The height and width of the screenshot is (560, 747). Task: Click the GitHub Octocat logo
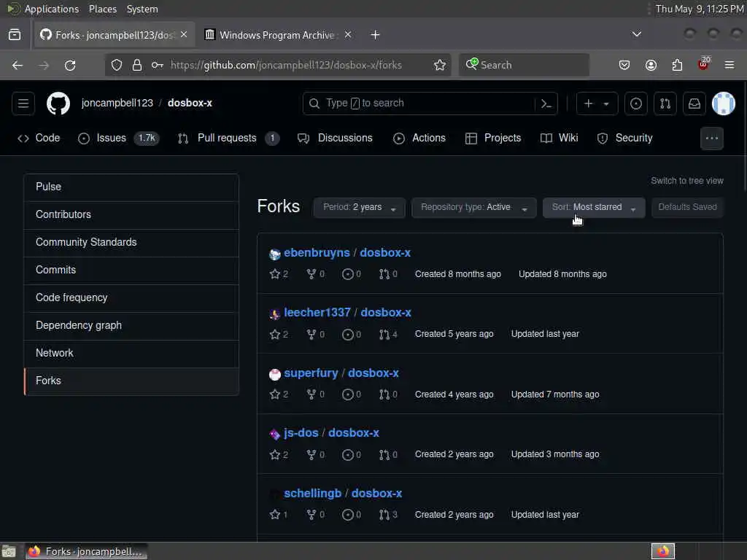click(x=58, y=104)
